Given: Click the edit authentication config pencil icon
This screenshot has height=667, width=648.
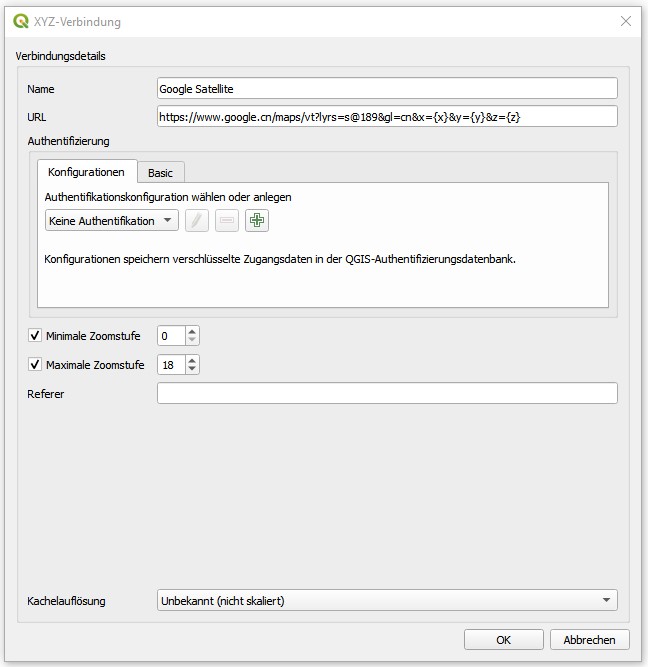Looking at the screenshot, I should click(197, 220).
